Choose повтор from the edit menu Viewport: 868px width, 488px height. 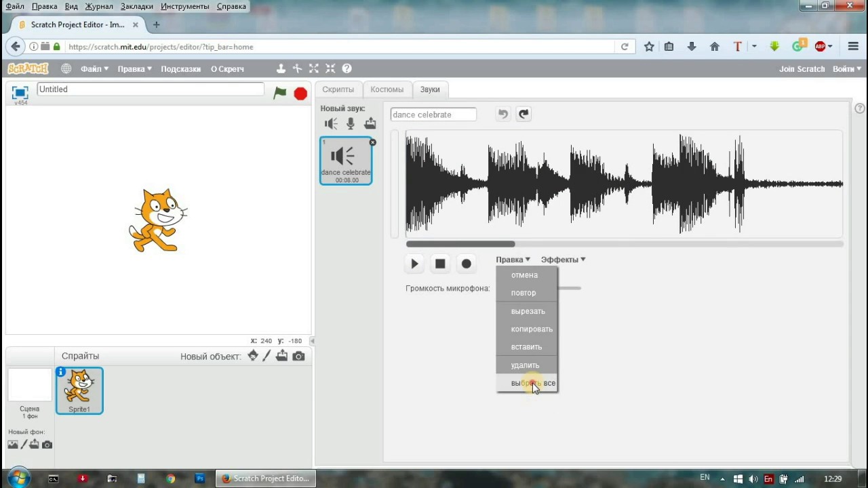point(527,293)
